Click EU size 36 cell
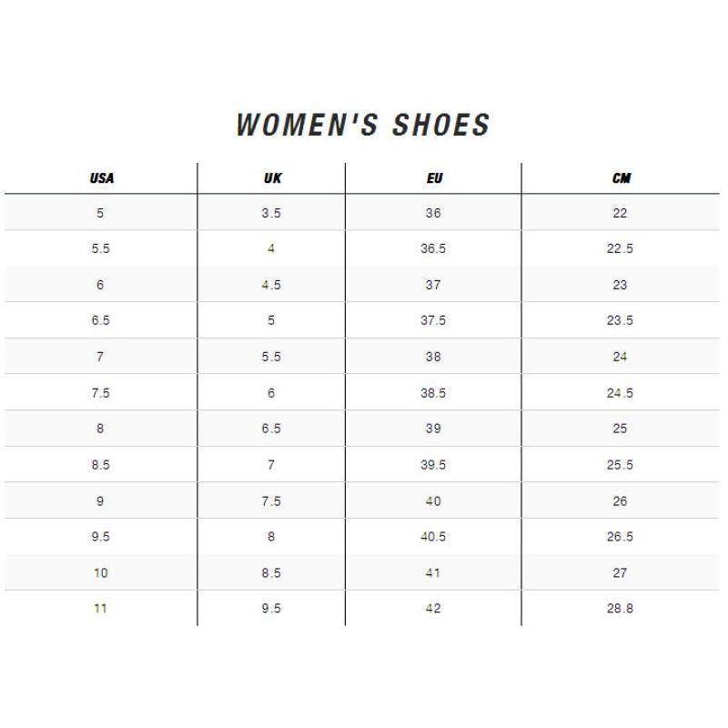Image resolution: width=728 pixels, height=728 pixels. pyautogui.click(x=433, y=213)
